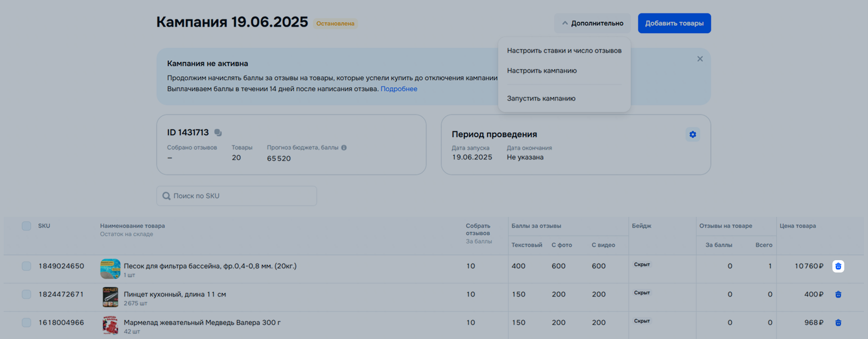Image resolution: width=868 pixels, height=339 pixels.
Task: Delete the kitchen tweezers product row
Action: [838, 294]
